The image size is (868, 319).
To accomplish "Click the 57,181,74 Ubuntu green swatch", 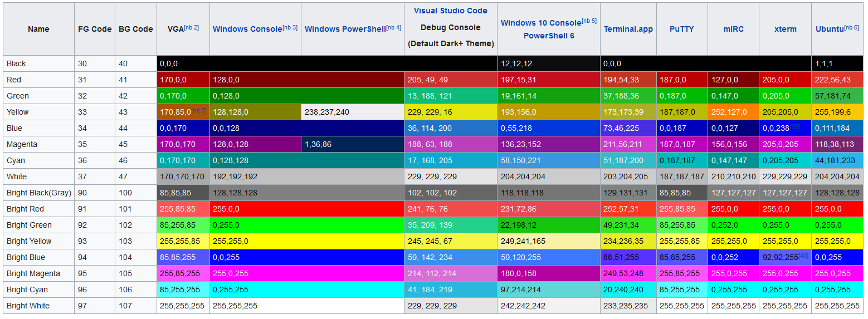I will [837, 96].
